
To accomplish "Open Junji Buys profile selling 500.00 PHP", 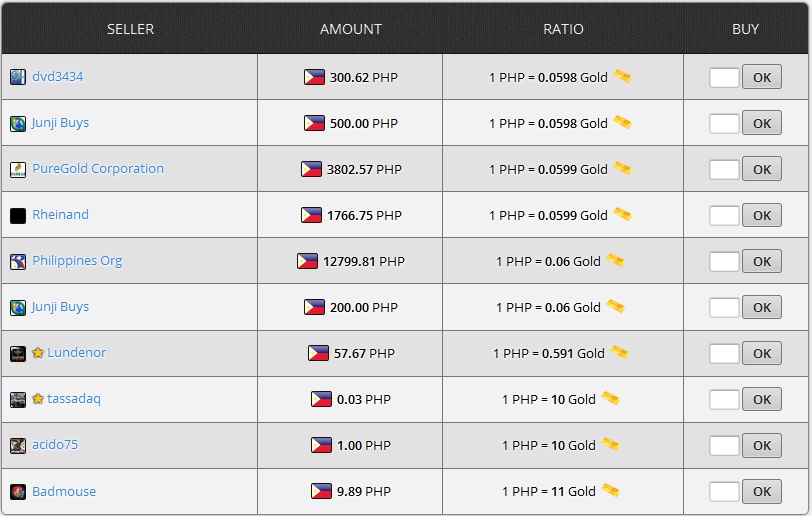I will (60, 123).
